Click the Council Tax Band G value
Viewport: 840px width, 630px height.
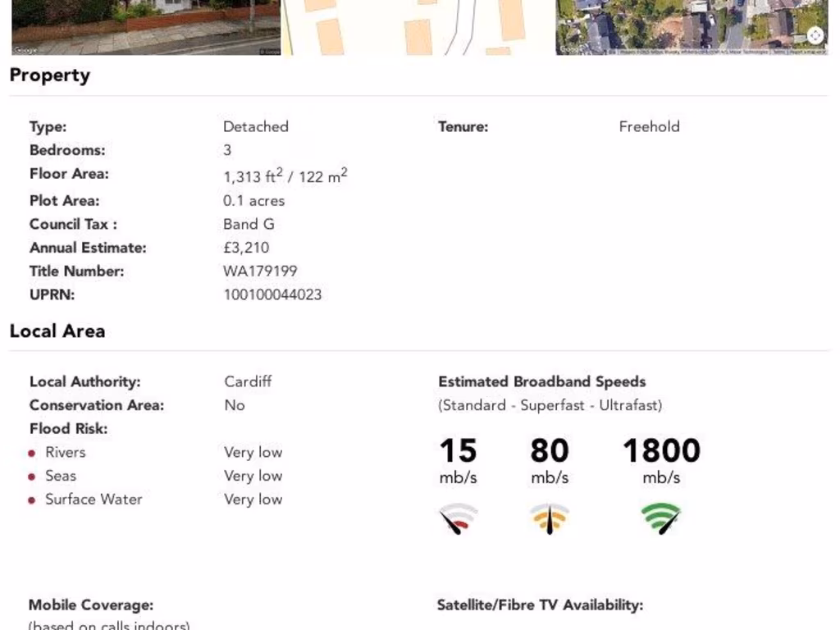pyautogui.click(x=249, y=224)
